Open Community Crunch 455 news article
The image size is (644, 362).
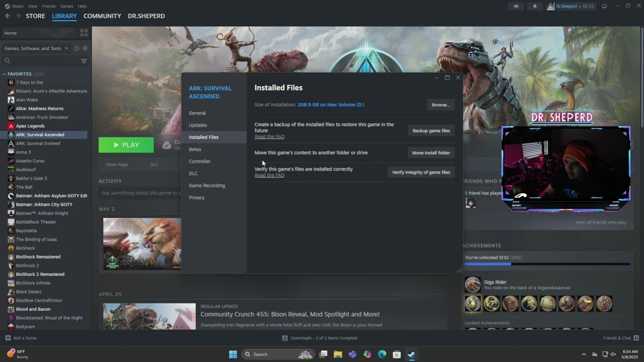(x=290, y=314)
